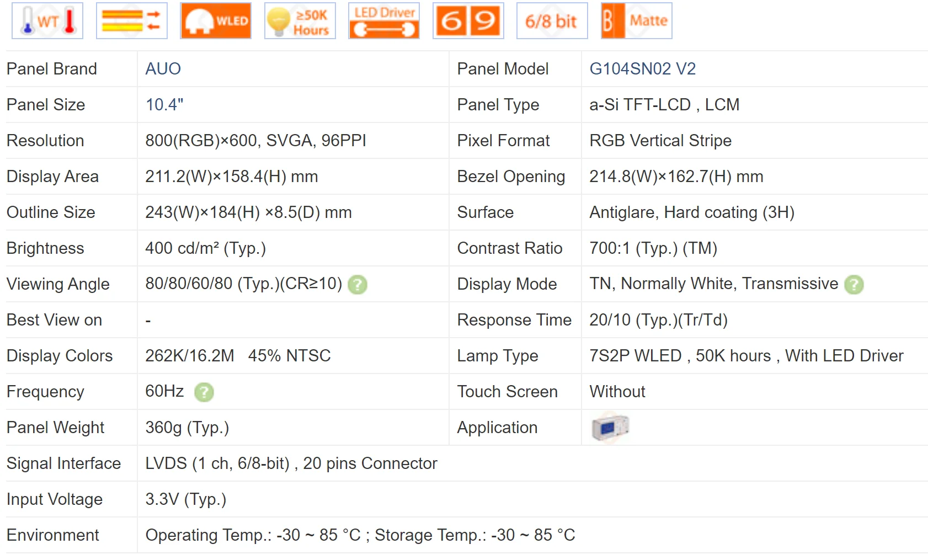Open the AUO panel brand link
928x560 pixels.
tap(163, 69)
